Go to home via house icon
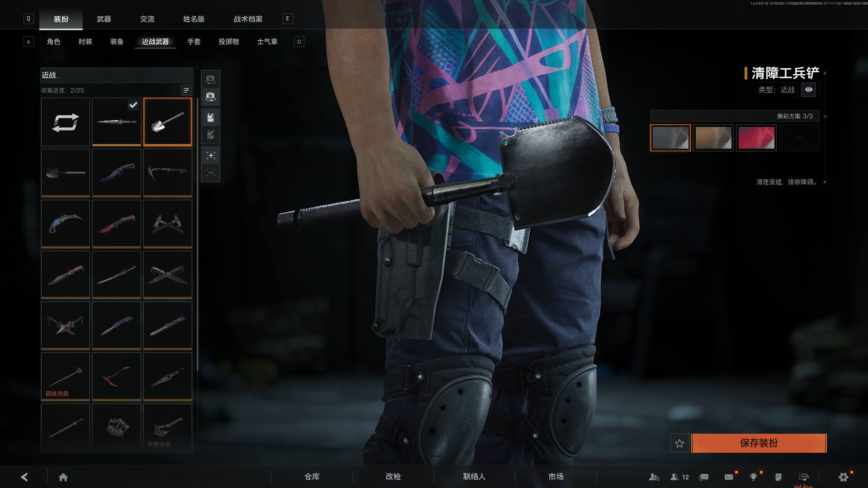The height and width of the screenshot is (488, 868). click(x=63, y=477)
